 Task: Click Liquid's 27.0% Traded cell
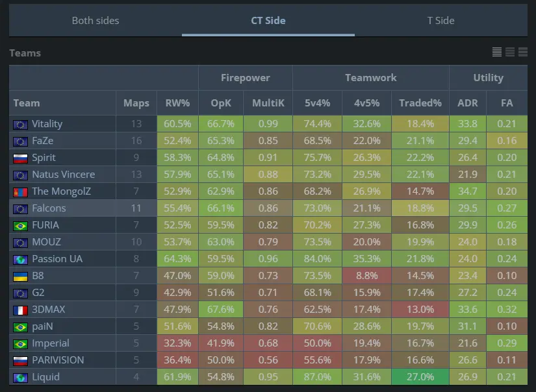(420, 377)
